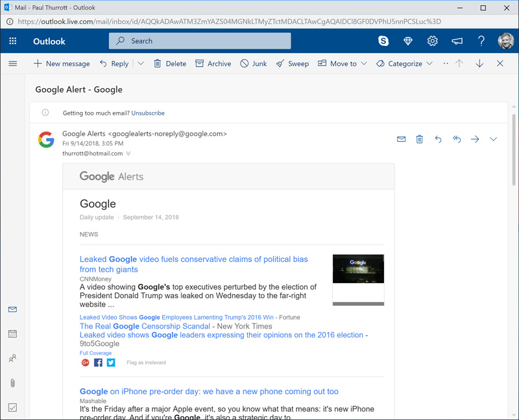Click the Premium diamond icon
The height and width of the screenshot is (420, 519).
click(408, 41)
